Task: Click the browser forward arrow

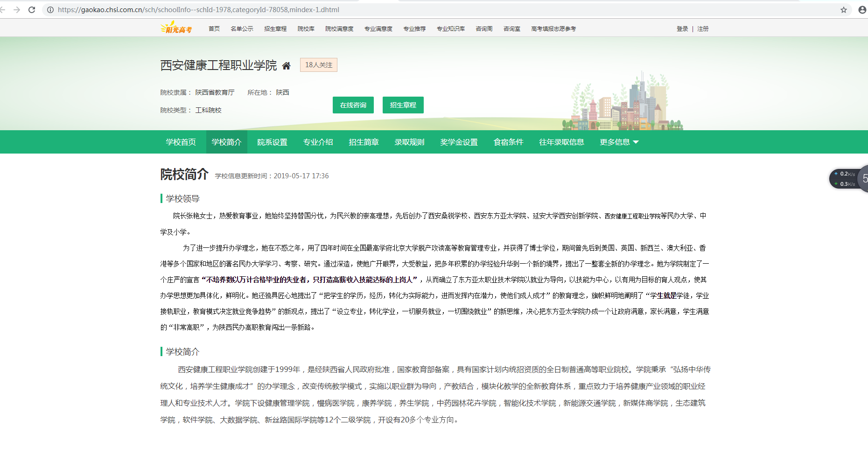Action: tap(17, 9)
